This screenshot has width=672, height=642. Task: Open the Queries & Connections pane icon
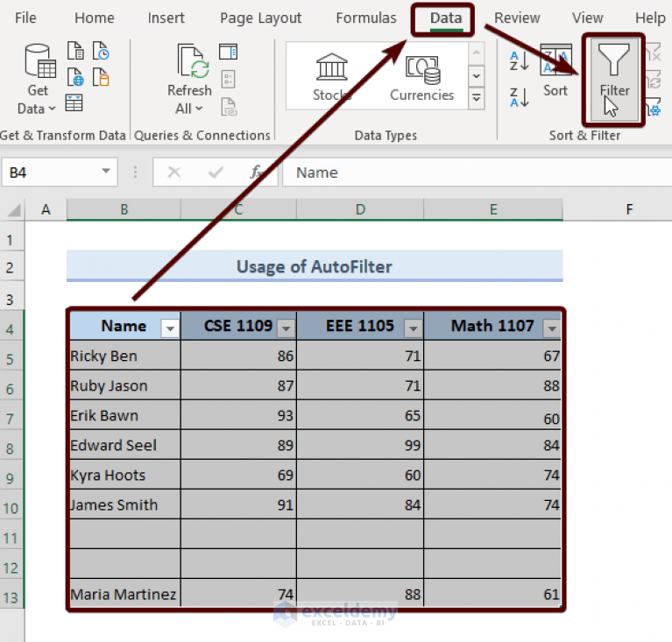tap(228, 52)
